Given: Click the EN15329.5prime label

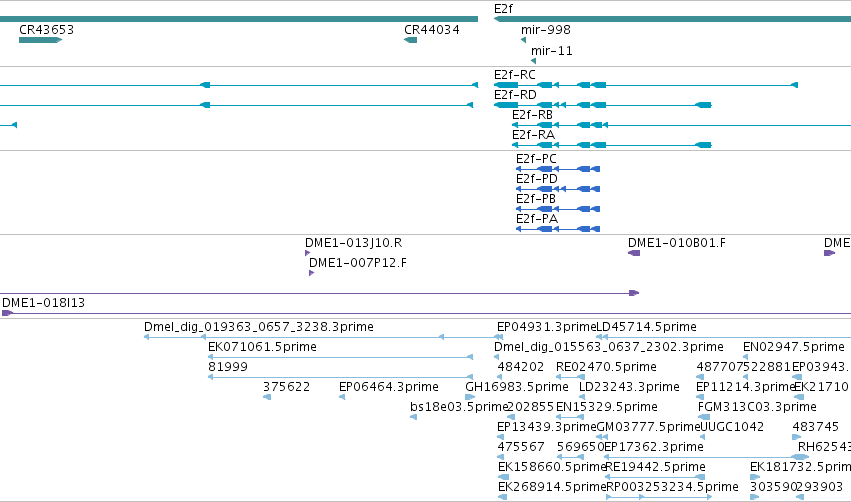Looking at the screenshot, I should [607, 407].
